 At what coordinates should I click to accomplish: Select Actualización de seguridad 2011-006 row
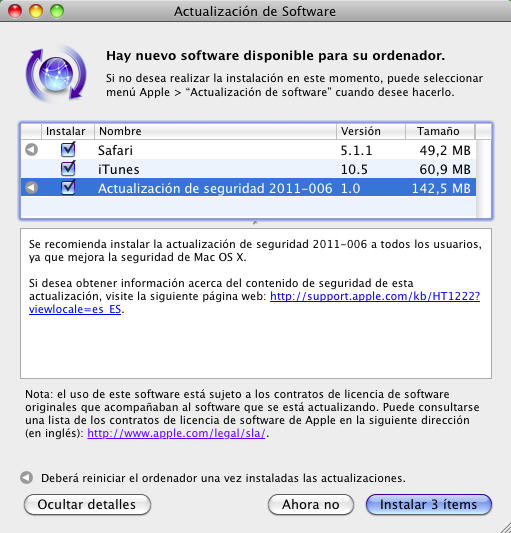pyautogui.click(x=249, y=188)
